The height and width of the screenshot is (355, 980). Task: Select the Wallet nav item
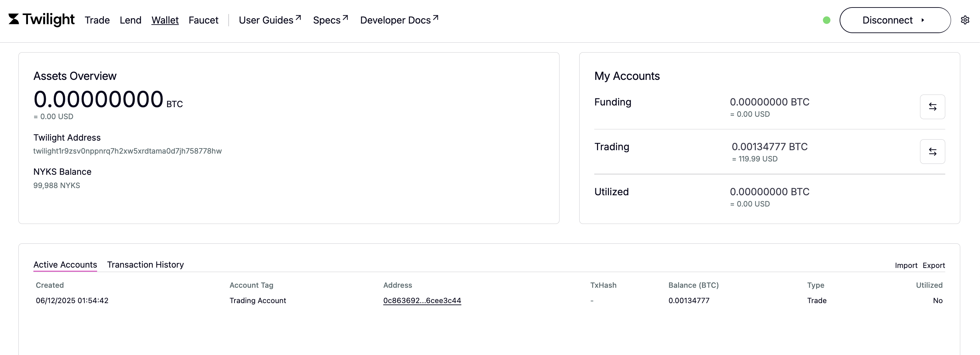pos(165,20)
